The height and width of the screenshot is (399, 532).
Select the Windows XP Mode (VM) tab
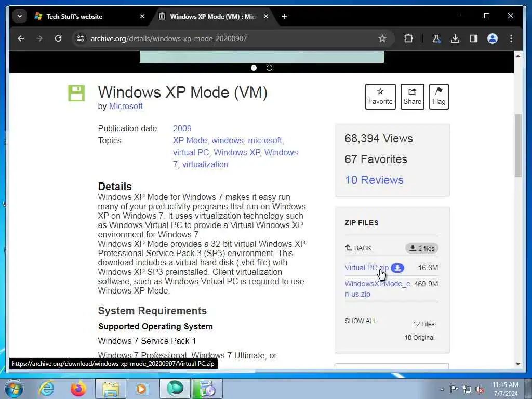[213, 16]
